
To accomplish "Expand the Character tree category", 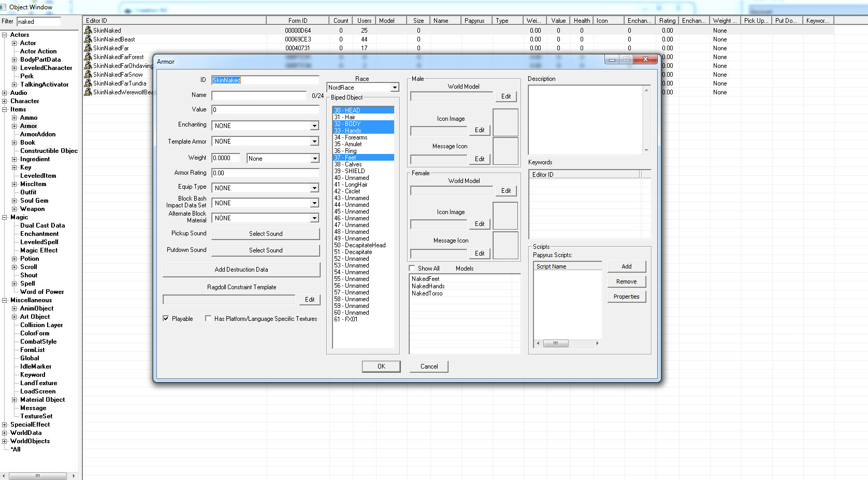I will 5,101.
